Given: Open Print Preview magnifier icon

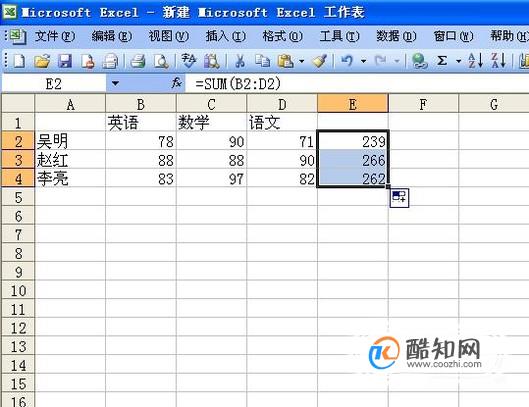Looking at the screenshot, I should [x=161, y=61].
